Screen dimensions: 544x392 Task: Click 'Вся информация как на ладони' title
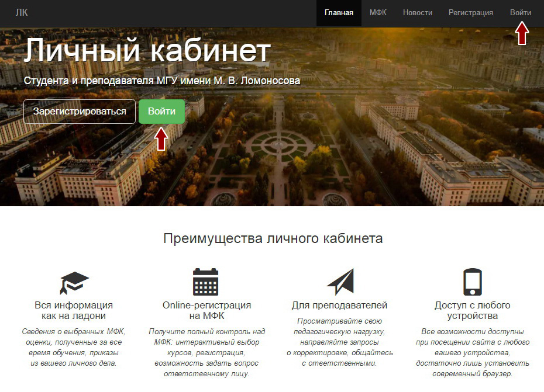[x=74, y=310]
